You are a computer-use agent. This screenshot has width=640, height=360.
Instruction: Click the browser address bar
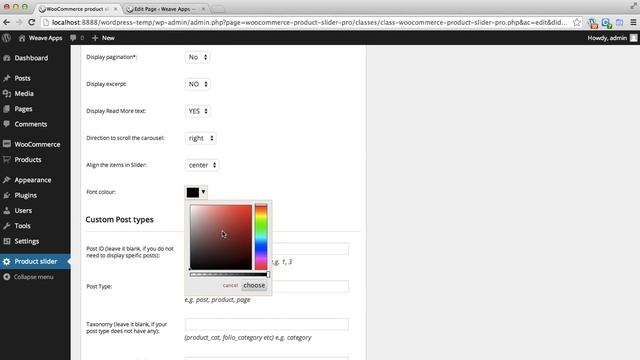click(x=309, y=22)
